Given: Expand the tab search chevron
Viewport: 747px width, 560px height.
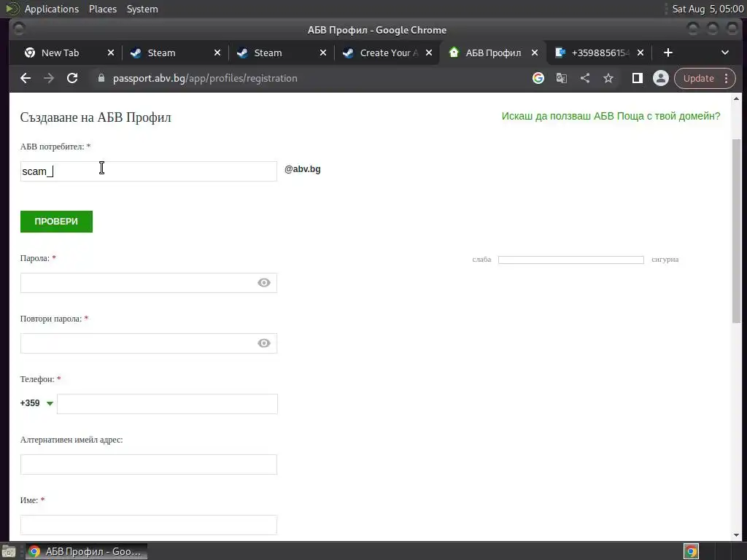Looking at the screenshot, I should point(725,52).
